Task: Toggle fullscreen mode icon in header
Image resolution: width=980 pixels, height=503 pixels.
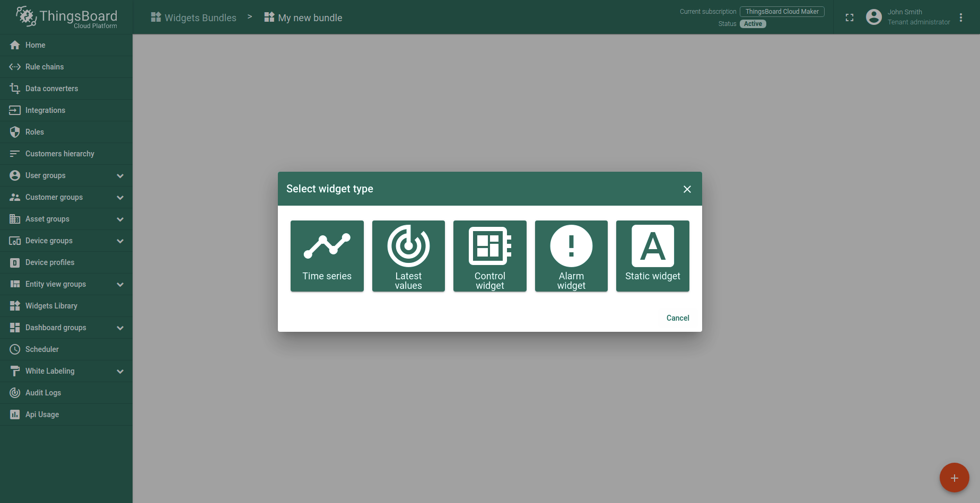Action: (x=850, y=17)
